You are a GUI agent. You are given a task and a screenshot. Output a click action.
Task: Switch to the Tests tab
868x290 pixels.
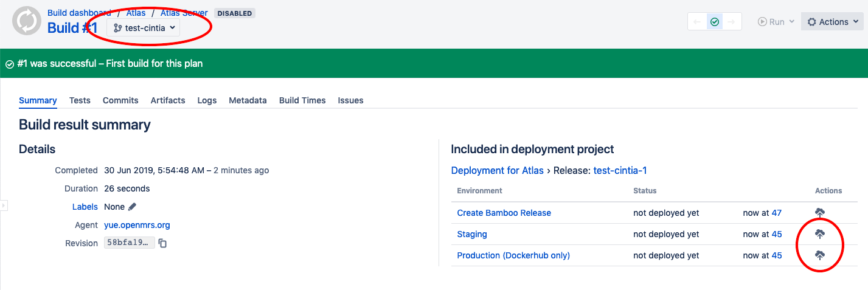click(x=80, y=100)
